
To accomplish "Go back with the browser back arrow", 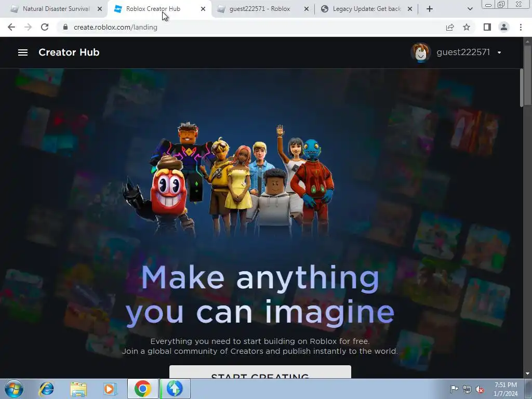I will click(11, 27).
